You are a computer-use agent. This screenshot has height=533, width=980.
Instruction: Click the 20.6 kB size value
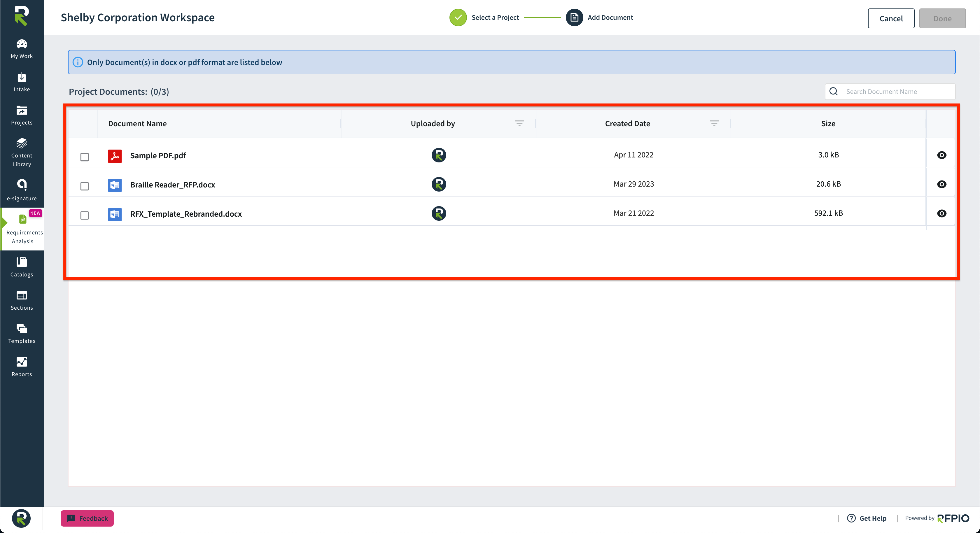[x=828, y=184]
